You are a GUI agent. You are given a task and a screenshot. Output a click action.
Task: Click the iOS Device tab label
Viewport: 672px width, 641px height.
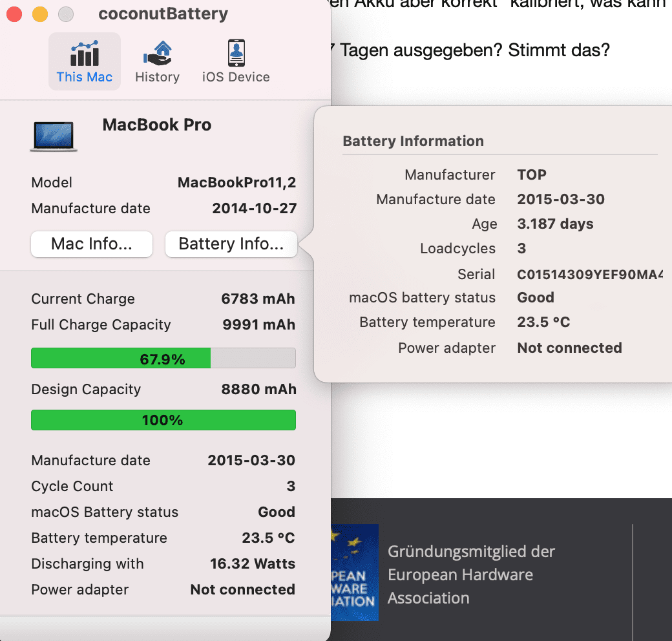[236, 77]
